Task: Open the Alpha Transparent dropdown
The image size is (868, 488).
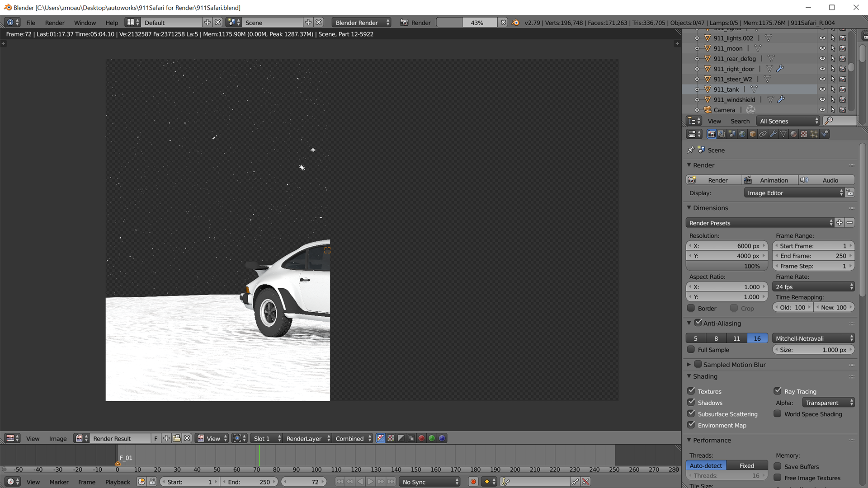Action: pos(828,403)
